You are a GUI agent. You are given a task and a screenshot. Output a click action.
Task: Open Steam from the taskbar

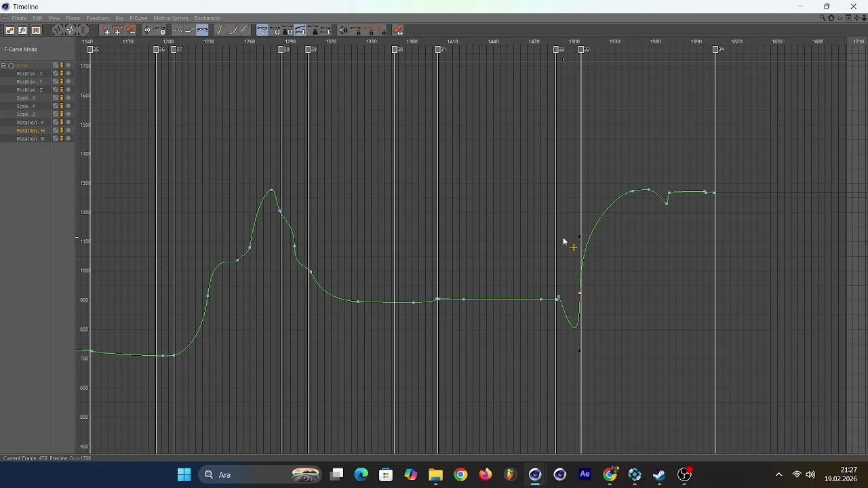pos(659,474)
